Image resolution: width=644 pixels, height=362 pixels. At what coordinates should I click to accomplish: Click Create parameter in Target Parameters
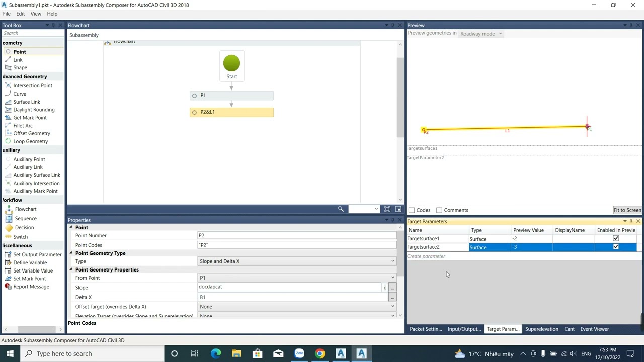tap(426, 256)
